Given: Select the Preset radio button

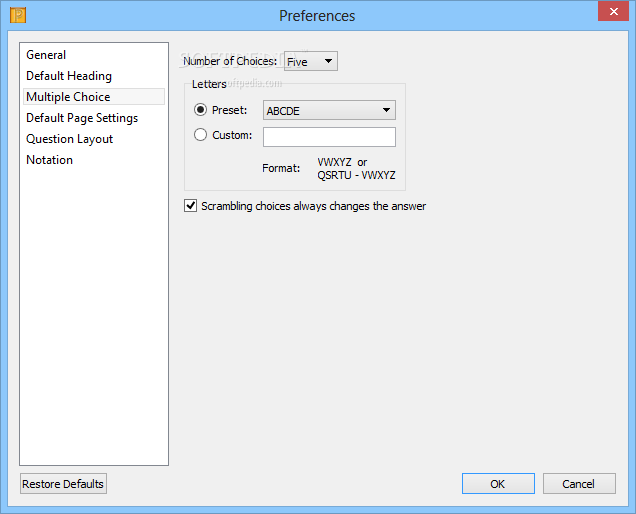Looking at the screenshot, I should 200,110.
